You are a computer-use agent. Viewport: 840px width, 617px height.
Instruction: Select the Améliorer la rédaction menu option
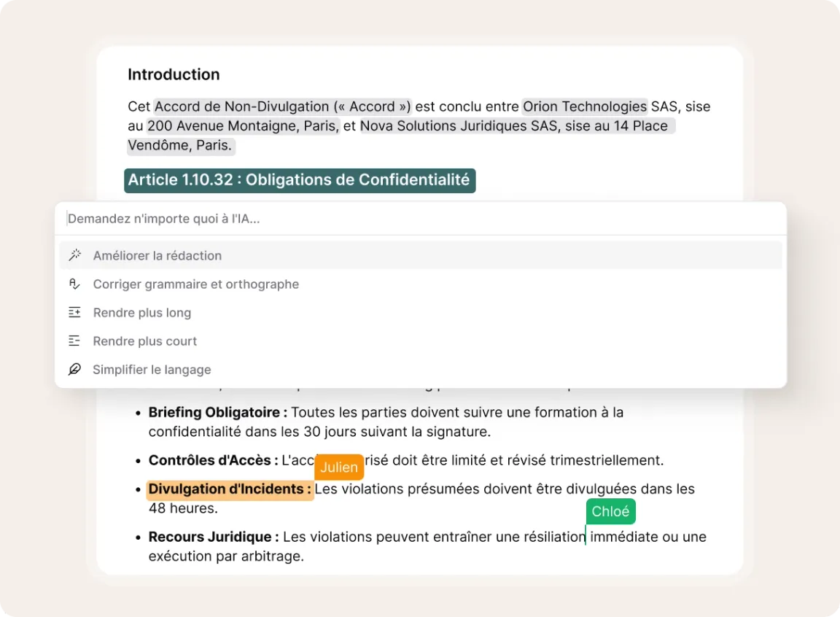click(x=157, y=255)
